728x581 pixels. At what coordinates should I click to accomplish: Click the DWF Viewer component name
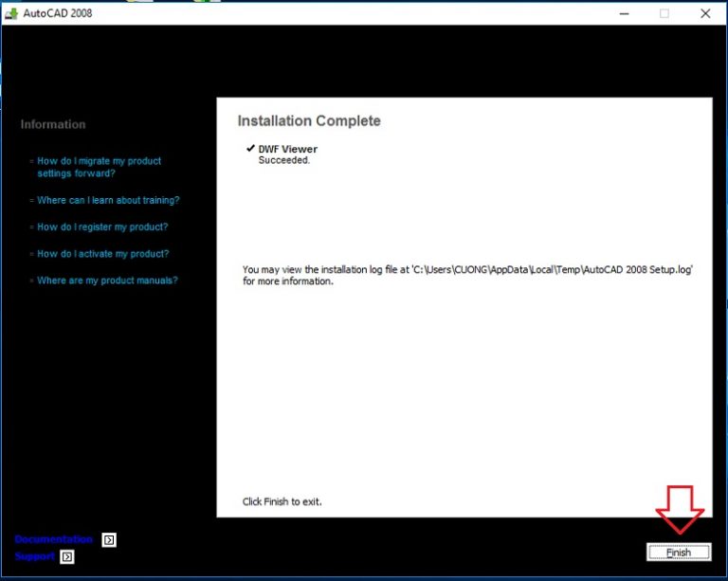coord(288,149)
